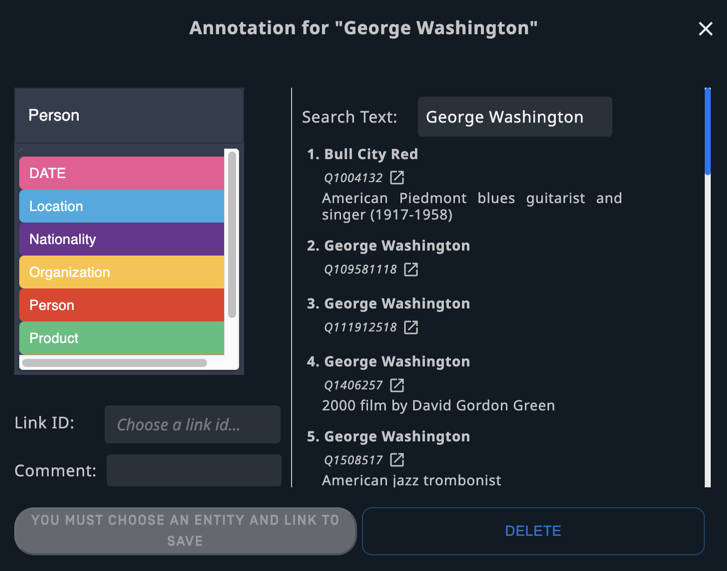Open external link for Q1004132
727x571 pixels.
coord(397,178)
